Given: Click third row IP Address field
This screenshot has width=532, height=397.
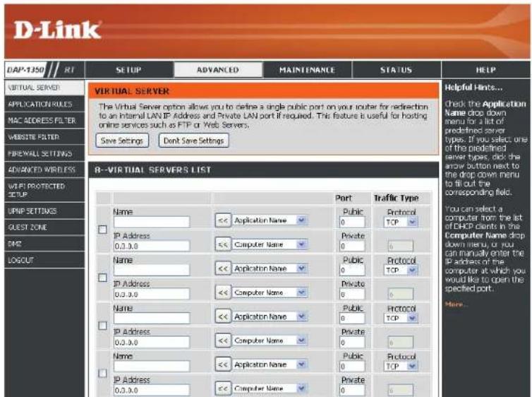Looking at the screenshot, I should (x=152, y=343).
